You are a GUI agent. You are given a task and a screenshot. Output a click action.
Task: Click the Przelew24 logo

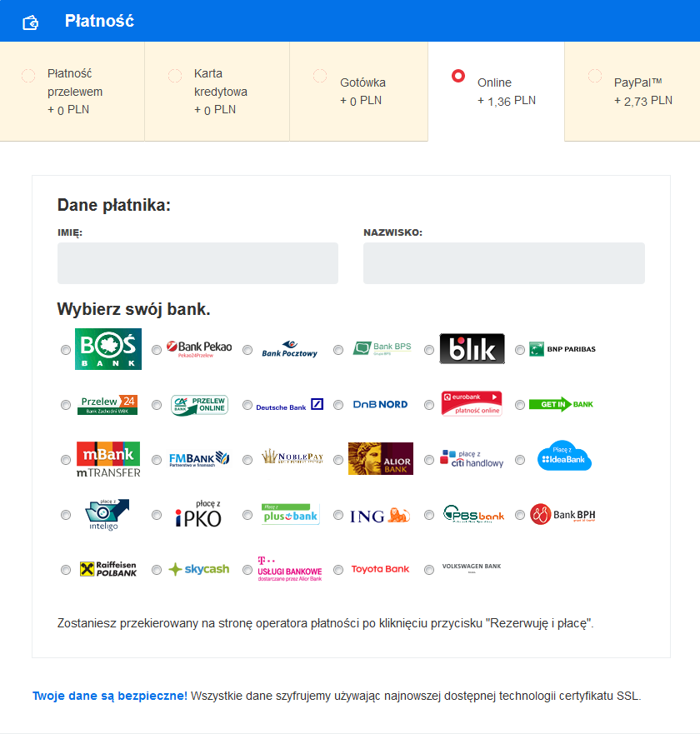coord(107,404)
